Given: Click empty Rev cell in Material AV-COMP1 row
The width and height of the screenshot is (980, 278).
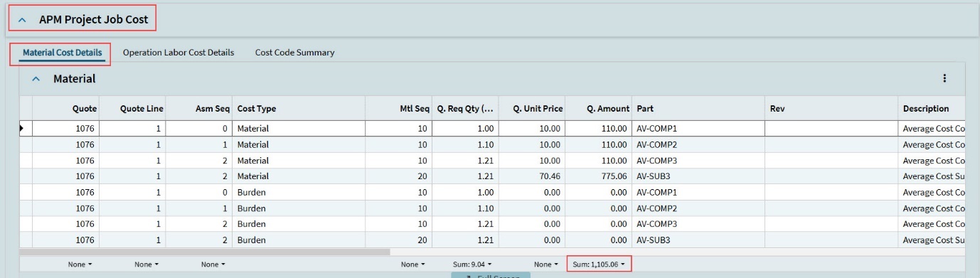Looking at the screenshot, I should (x=831, y=129).
